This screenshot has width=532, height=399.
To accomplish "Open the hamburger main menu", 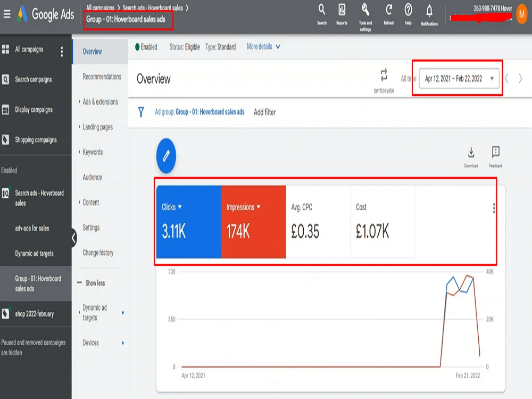I will click(x=7, y=14).
